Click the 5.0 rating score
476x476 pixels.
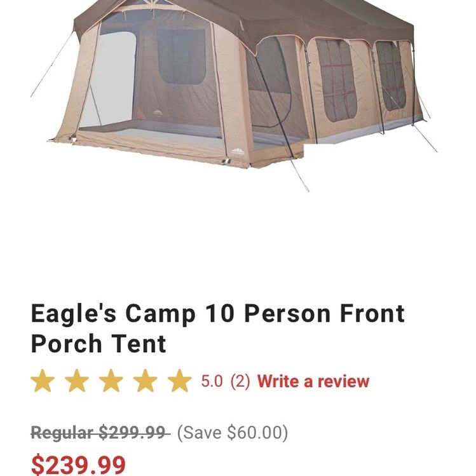coord(212,381)
